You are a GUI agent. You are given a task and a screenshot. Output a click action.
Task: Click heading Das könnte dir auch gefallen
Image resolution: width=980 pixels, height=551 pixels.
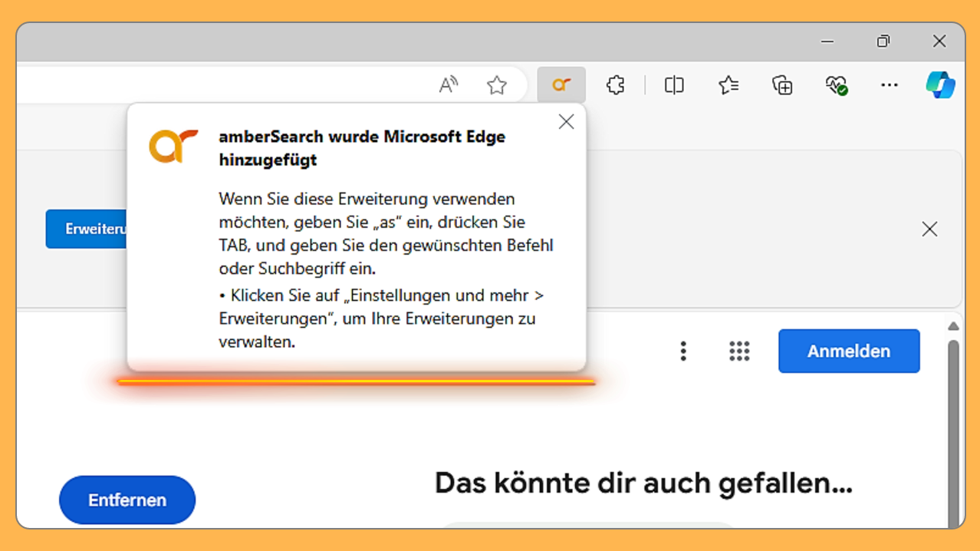(x=643, y=483)
